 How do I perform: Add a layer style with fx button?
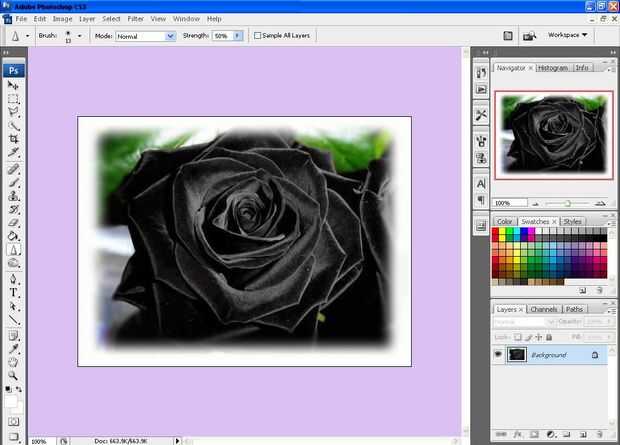pos(518,434)
